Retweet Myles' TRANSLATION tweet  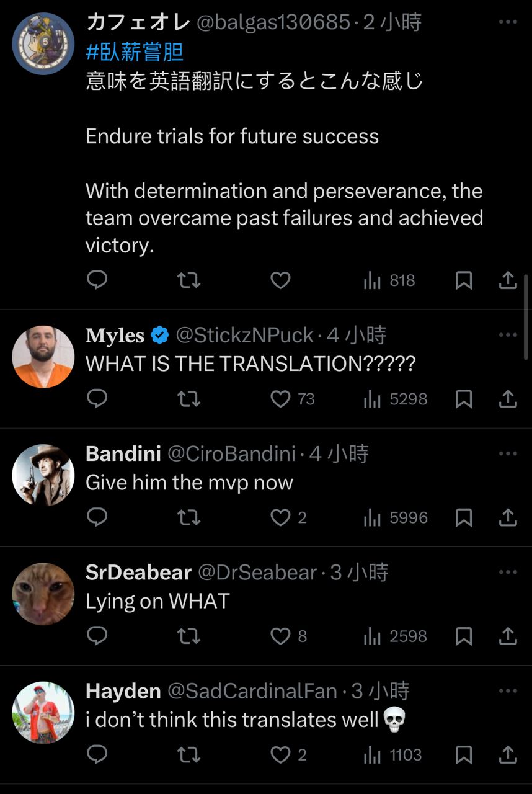[188, 399]
